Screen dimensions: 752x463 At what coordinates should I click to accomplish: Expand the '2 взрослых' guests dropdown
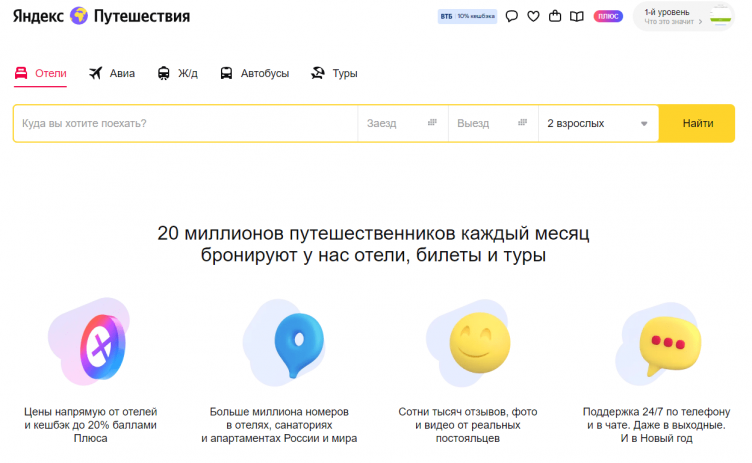[x=599, y=123]
